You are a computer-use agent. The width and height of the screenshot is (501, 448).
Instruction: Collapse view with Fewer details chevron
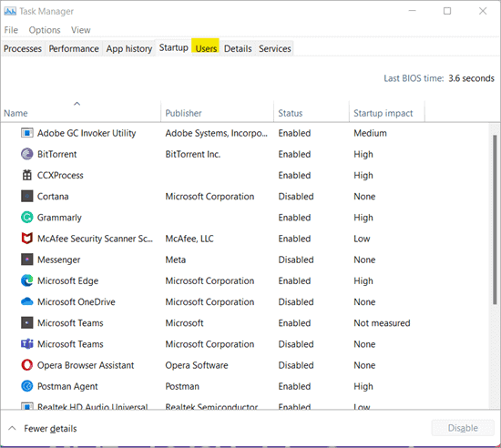[x=12, y=428]
